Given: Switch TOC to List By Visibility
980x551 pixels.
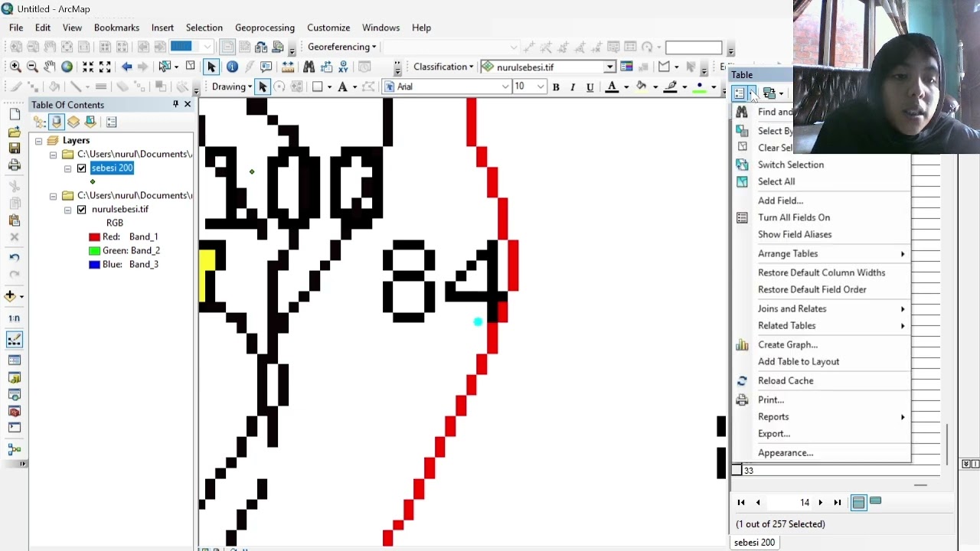Looking at the screenshot, I should coord(73,122).
